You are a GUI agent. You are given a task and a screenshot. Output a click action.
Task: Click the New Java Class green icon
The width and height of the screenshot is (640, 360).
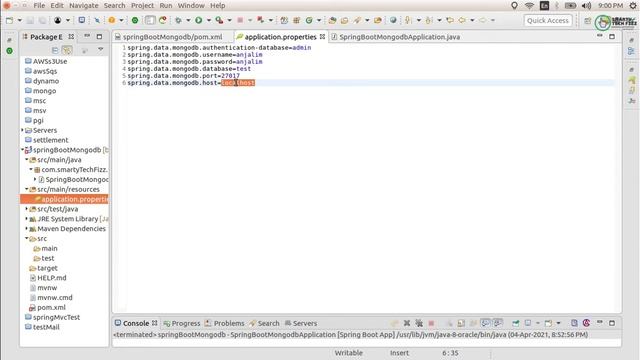coord(309,20)
